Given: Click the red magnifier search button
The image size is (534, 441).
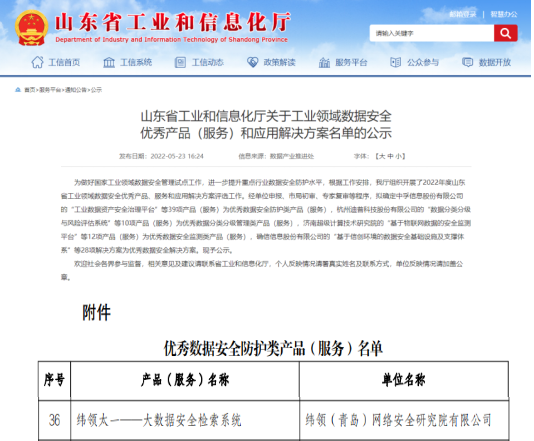Looking at the screenshot, I should pos(505,33).
